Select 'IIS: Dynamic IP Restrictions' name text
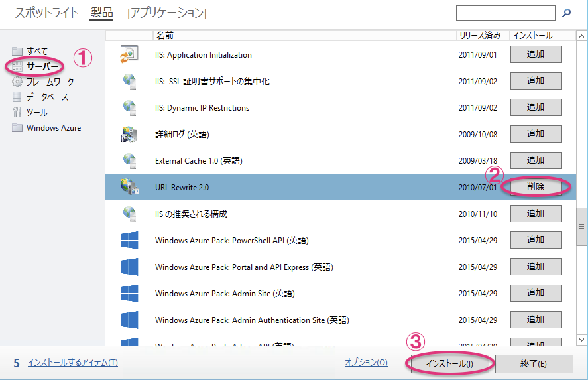 click(202, 108)
